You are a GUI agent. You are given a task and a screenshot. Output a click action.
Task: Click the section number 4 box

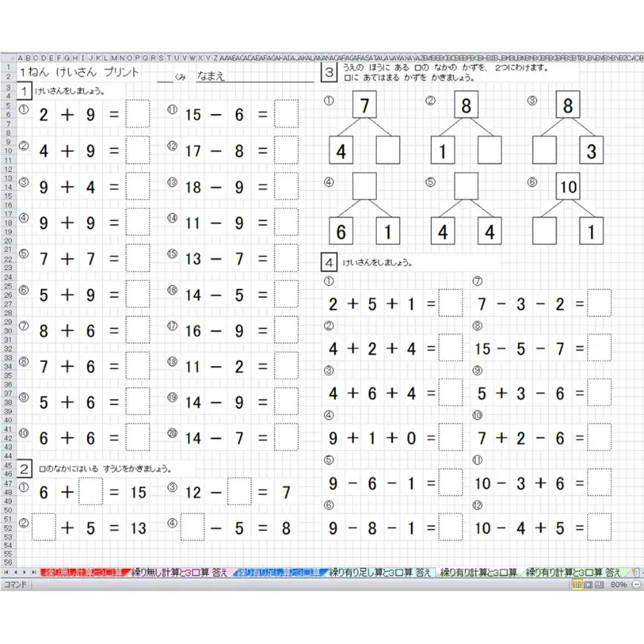(x=329, y=262)
